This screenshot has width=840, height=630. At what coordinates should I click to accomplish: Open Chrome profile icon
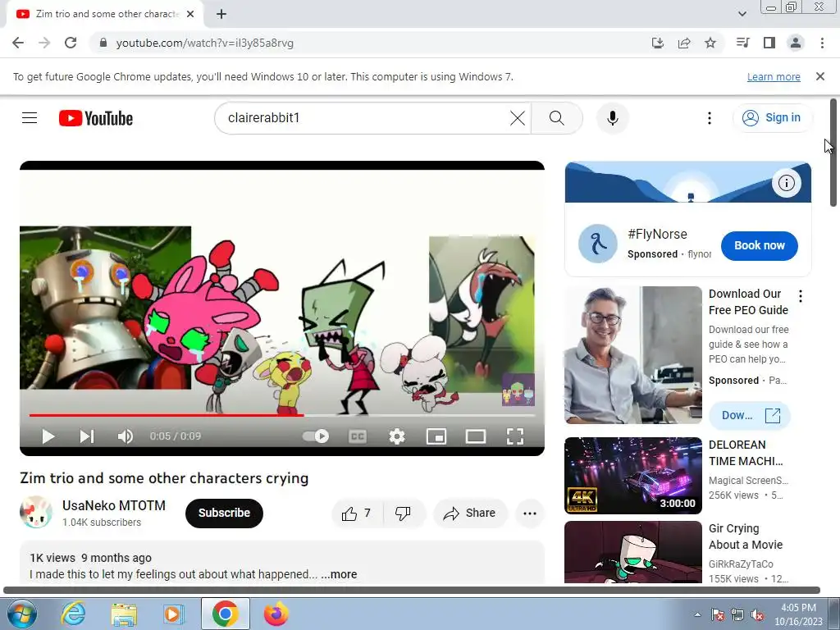(x=796, y=43)
